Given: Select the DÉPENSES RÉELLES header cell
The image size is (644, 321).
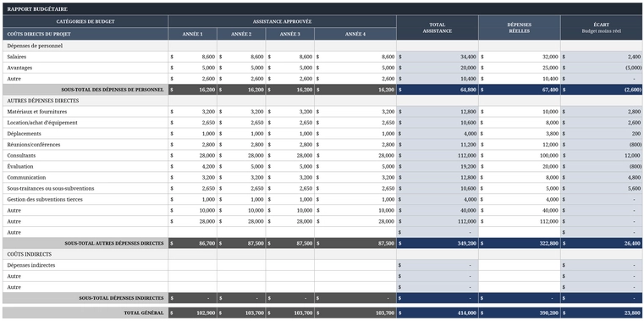Looking at the screenshot, I should tap(520, 28).
